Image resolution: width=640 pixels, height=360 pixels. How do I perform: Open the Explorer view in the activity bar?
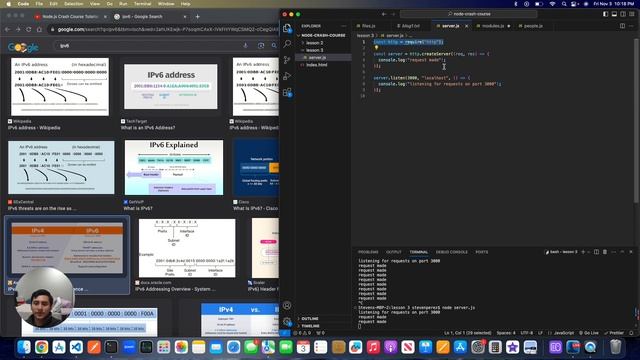(287, 28)
